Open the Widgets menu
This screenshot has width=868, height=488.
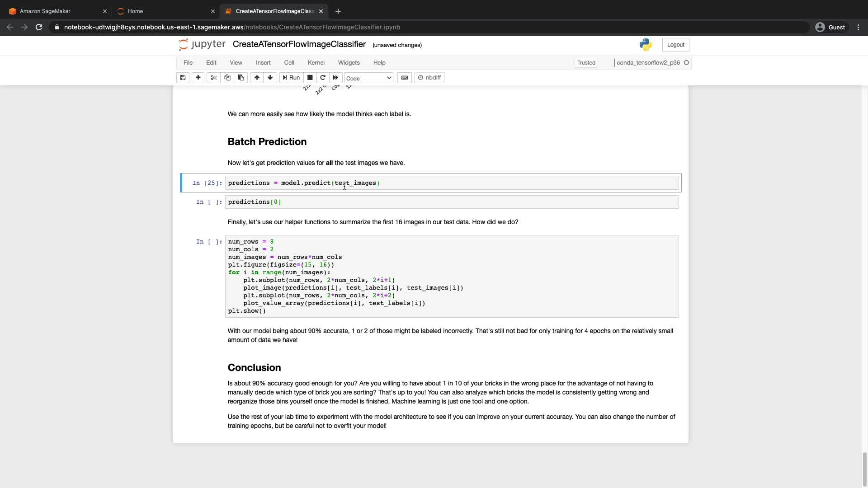349,63
